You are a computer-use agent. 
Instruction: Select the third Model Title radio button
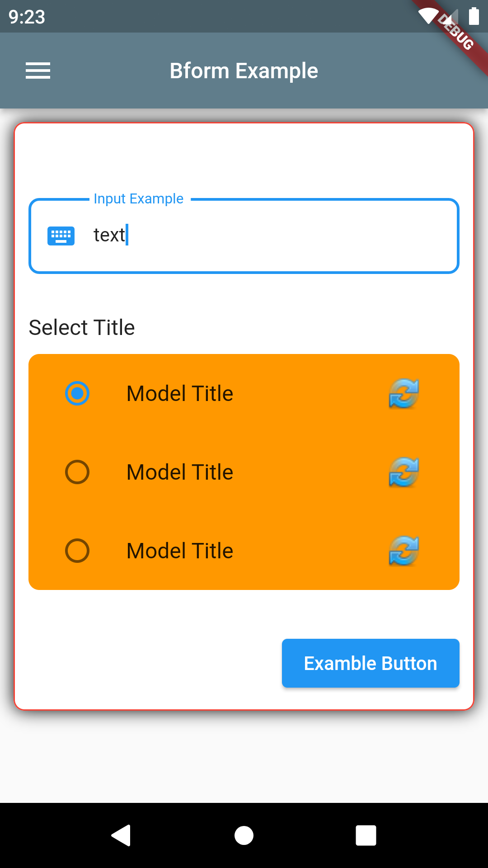pos(77,551)
